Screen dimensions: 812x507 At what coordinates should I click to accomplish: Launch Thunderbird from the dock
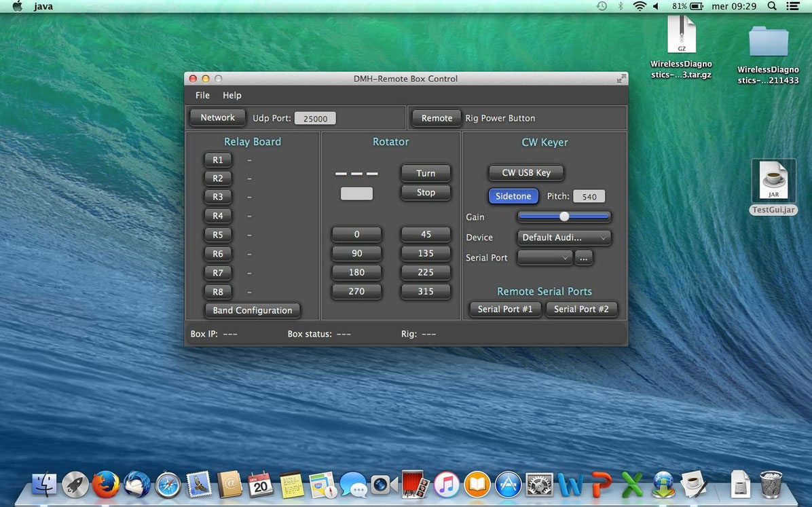[x=136, y=485]
